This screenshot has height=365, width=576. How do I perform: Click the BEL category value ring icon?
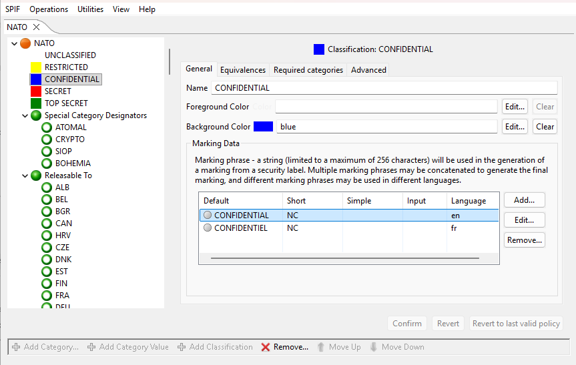(x=47, y=199)
